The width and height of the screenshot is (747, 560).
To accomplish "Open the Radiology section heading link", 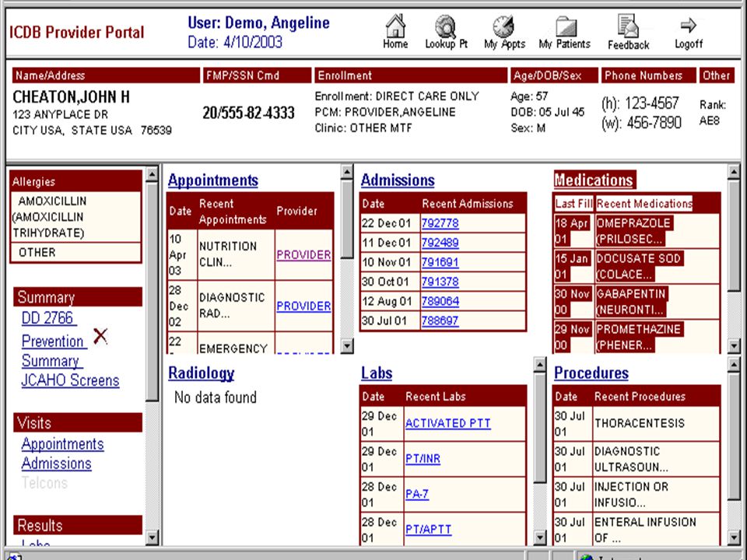I will point(201,373).
